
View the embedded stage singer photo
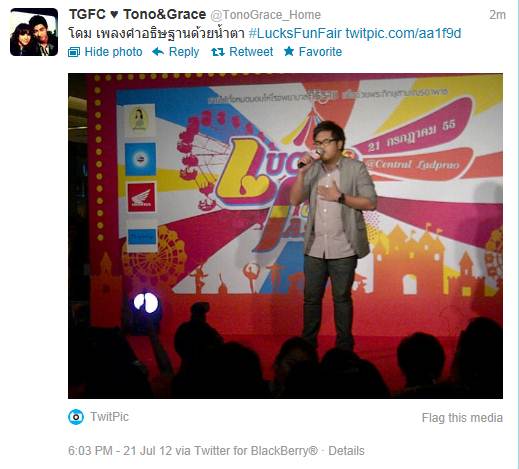coord(285,236)
